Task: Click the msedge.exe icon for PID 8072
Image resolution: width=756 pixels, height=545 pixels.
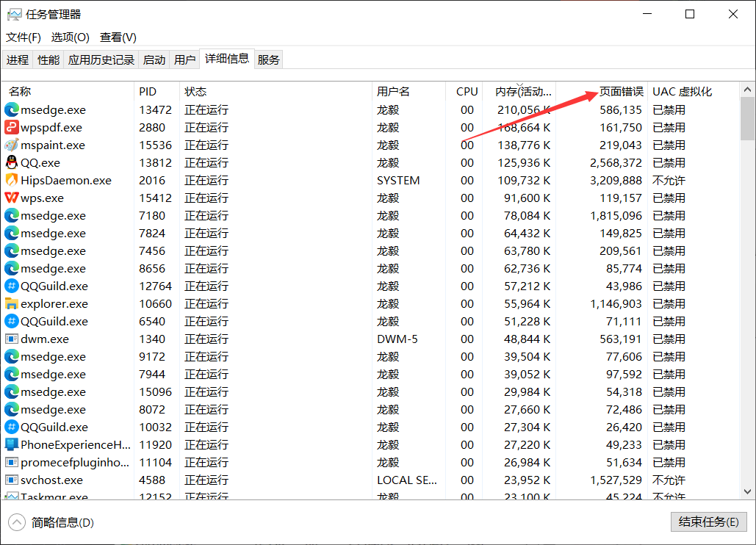Action: 12,409
